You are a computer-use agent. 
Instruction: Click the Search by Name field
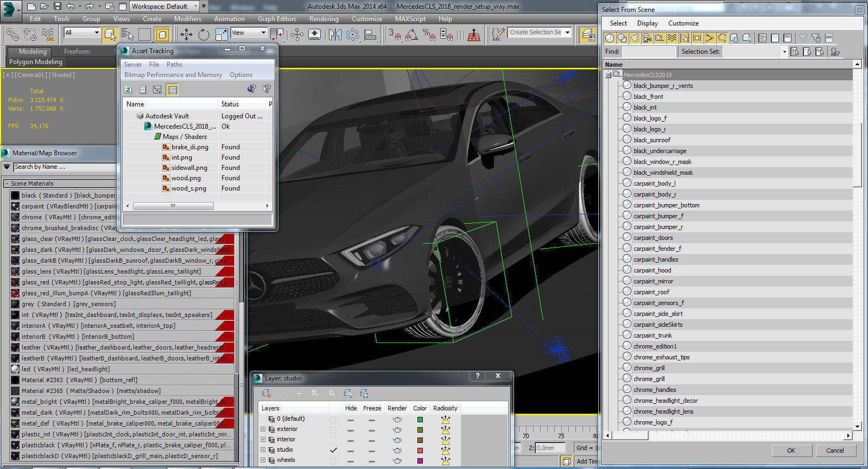coord(64,167)
